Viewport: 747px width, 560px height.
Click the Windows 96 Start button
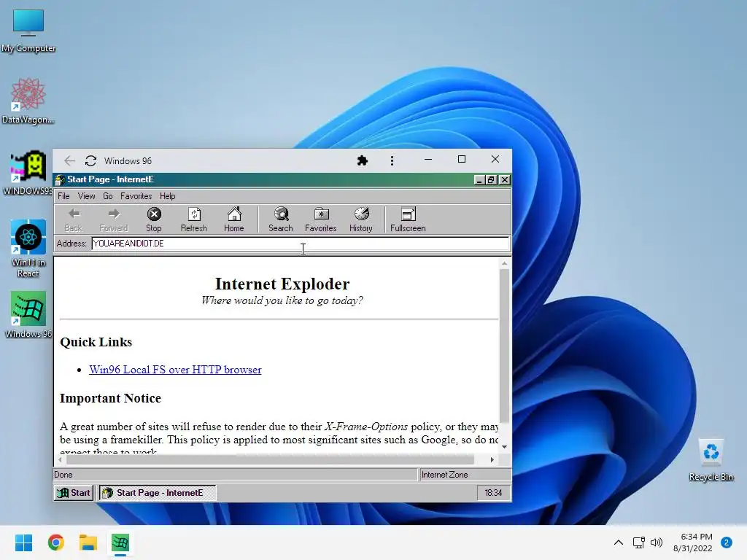(x=74, y=493)
